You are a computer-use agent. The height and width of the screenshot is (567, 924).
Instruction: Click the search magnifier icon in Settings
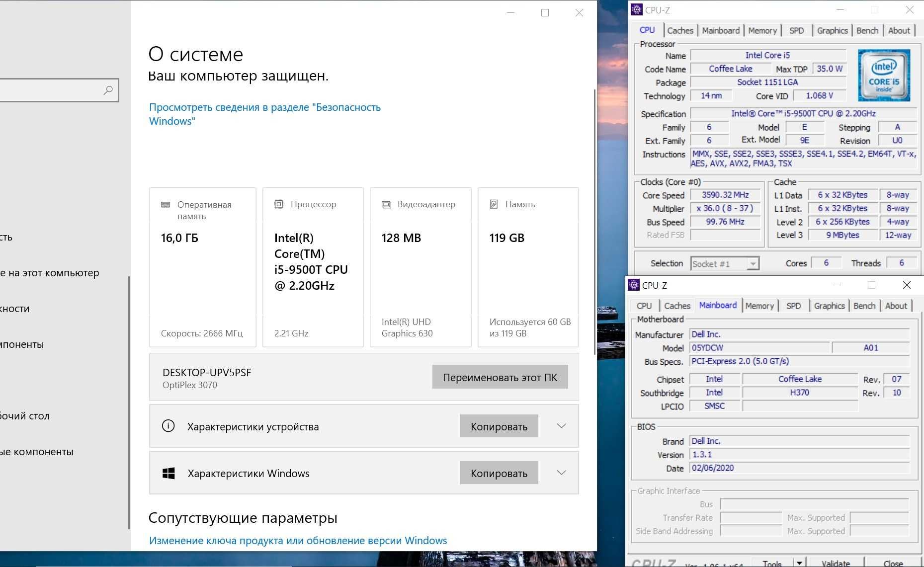pyautogui.click(x=108, y=90)
